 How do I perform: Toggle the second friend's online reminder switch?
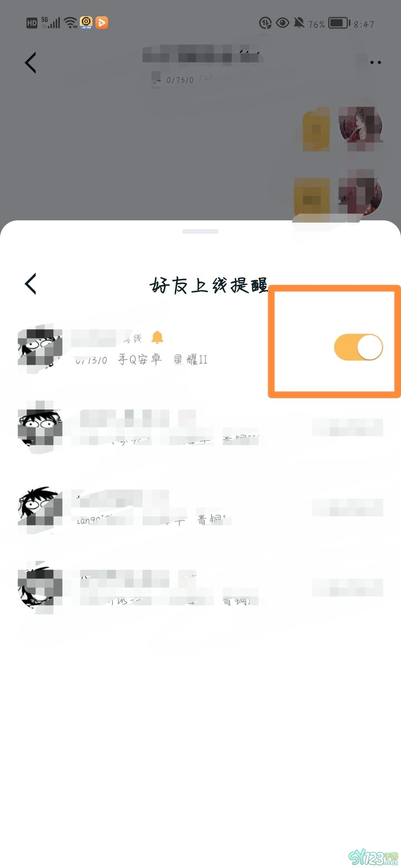(x=347, y=427)
